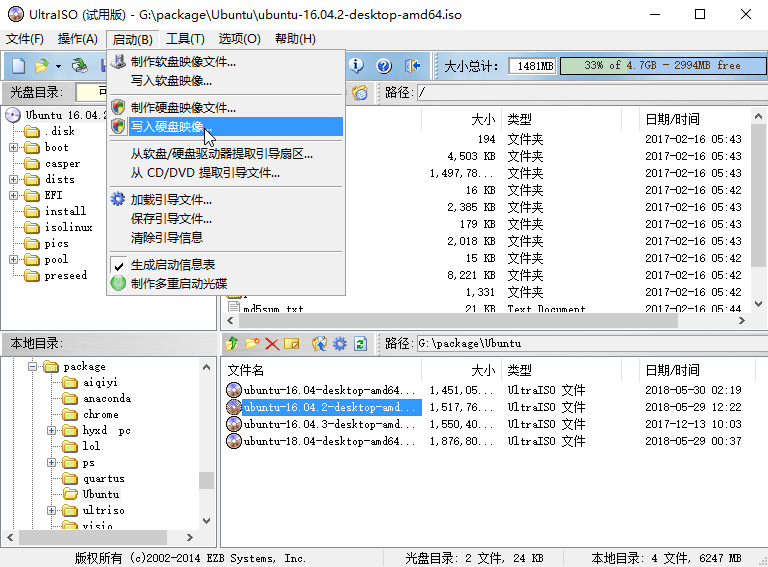Expand the dists folder in disc tree
The height and width of the screenshot is (567, 768).
(x=13, y=179)
